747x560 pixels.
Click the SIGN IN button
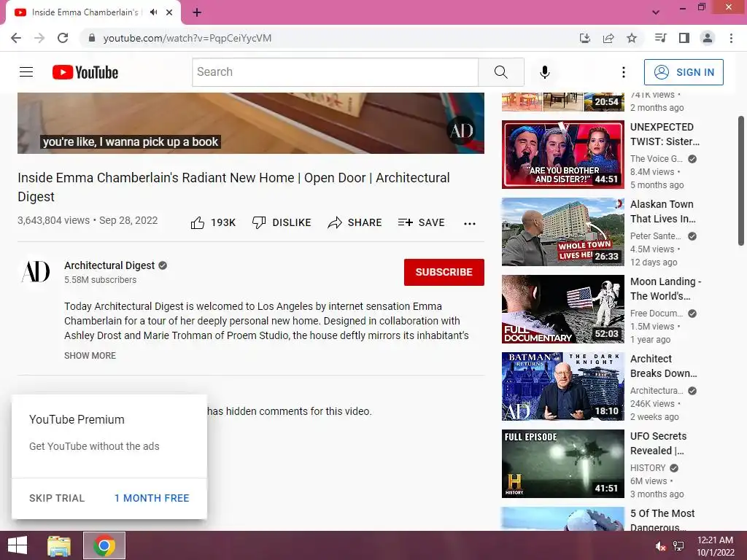tap(684, 72)
